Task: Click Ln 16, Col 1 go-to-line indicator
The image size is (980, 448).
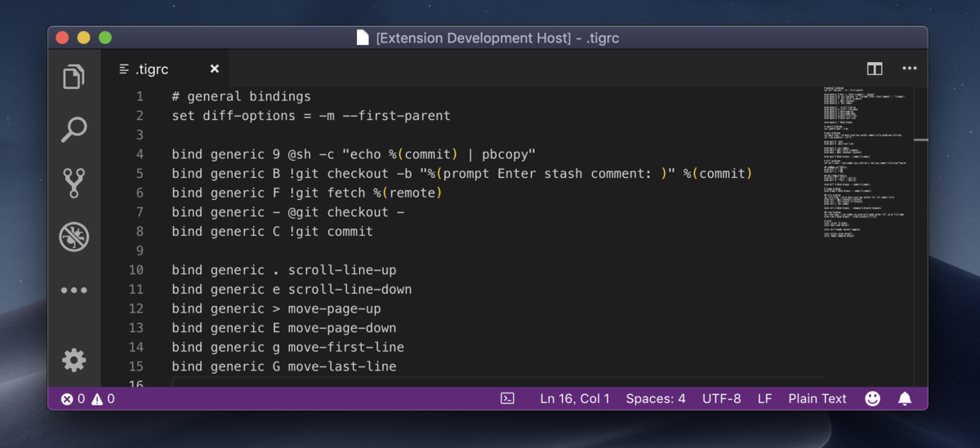Action: click(x=575, y=399)
